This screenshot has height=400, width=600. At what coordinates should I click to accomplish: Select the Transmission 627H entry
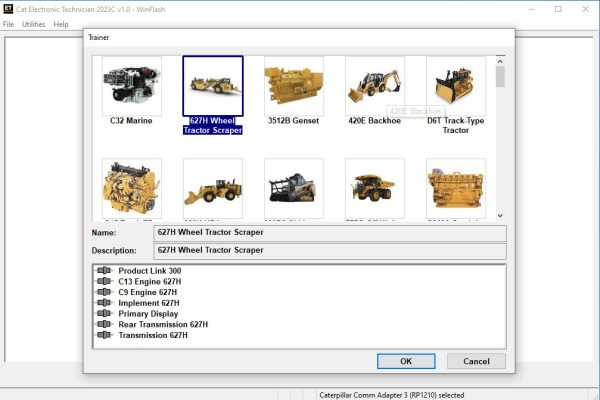(x=153, y=335)
